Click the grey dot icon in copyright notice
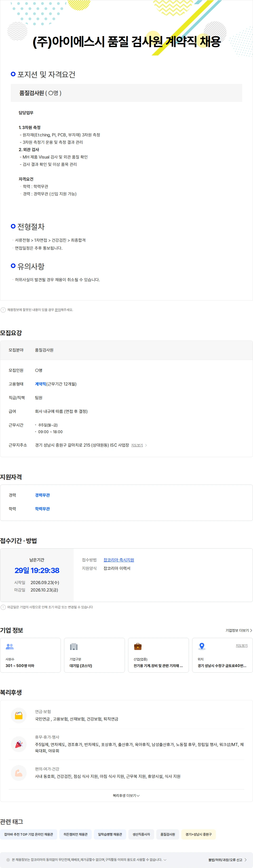253x868 pixels. click(x=8, y=860)
